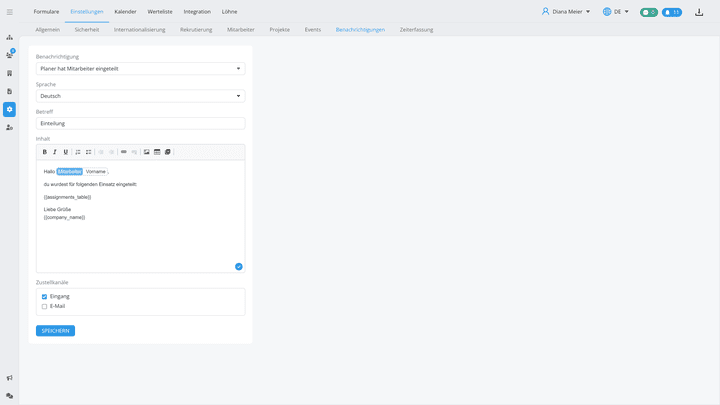Image resolution: width=720 pixels, height=405 pixels.
Task: Expand the Sprache dropdown
Action: pos(140,96)
